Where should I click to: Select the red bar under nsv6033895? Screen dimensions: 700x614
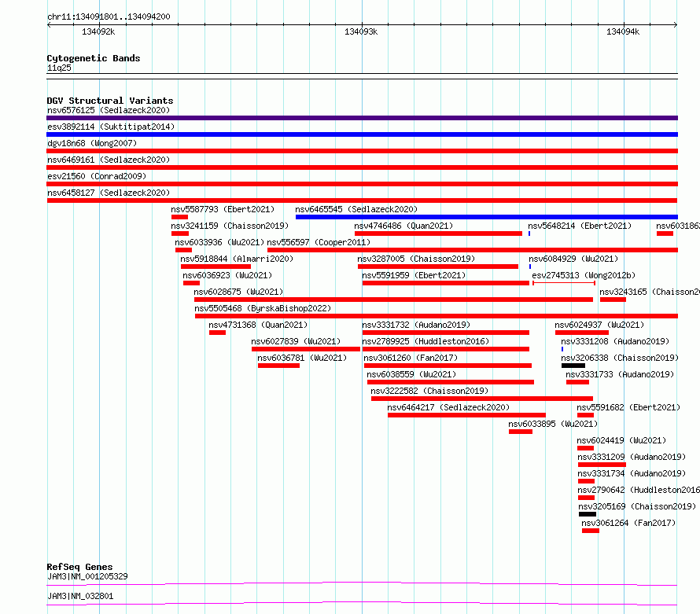point(521,432)
